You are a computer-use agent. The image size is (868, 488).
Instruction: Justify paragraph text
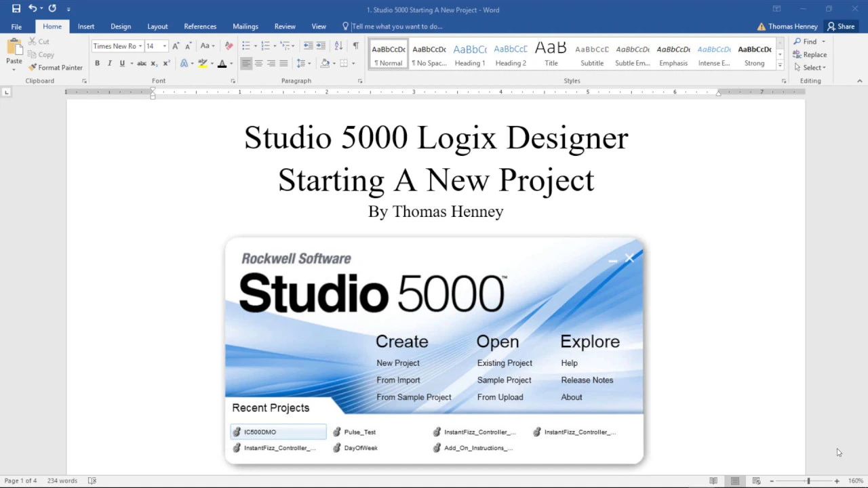point(283,64)
